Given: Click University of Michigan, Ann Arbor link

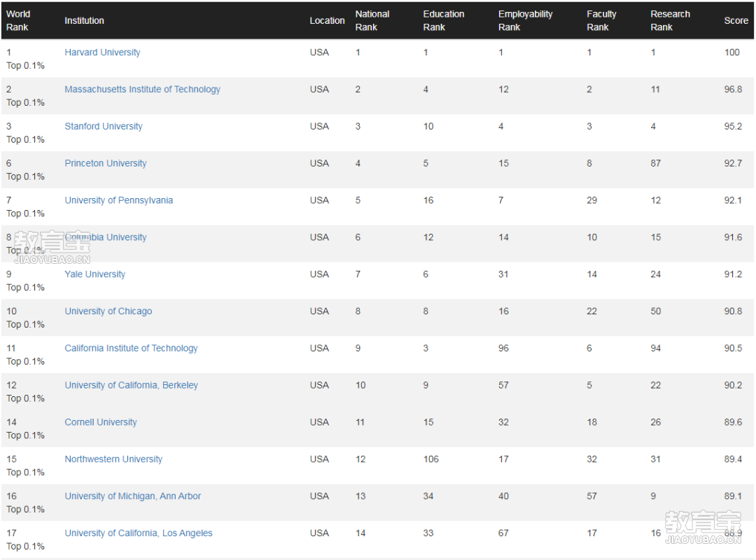Looking at the screenshot, I should pos(132,496).
